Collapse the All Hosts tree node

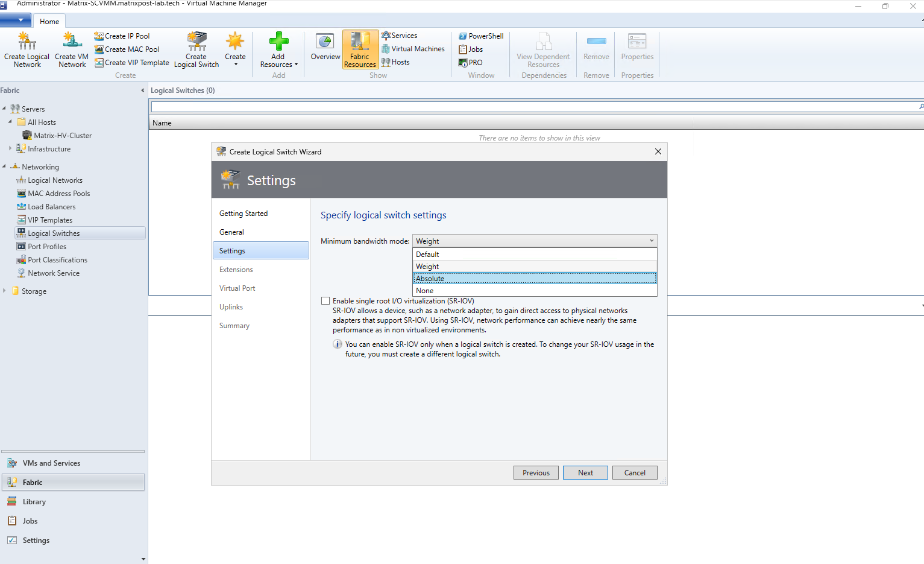tap(10, 122)
